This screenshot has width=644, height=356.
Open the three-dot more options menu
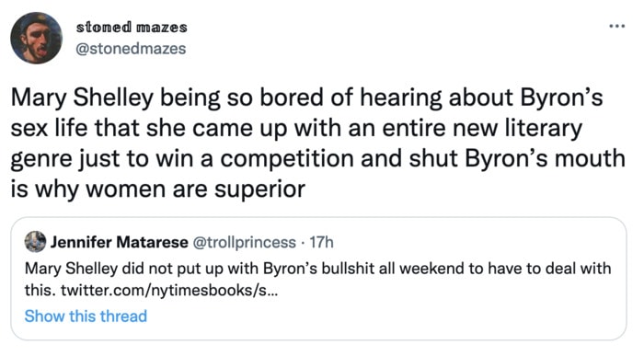[617, 27]
